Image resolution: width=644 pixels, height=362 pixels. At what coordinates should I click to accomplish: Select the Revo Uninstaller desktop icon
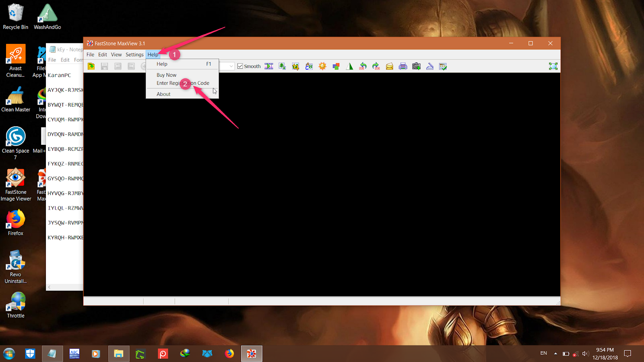tap(15, 267)
